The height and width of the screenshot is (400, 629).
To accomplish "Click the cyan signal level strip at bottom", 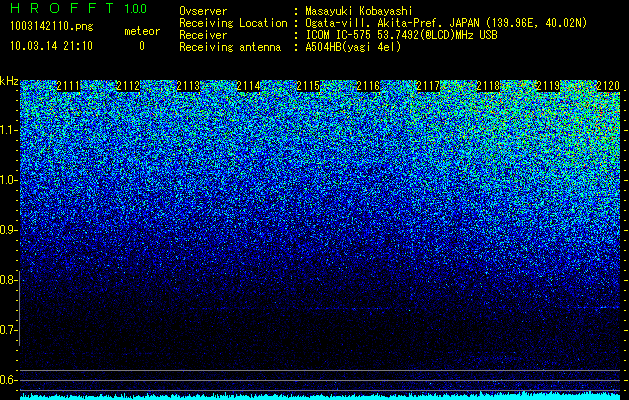I will (x=320, y=397).
